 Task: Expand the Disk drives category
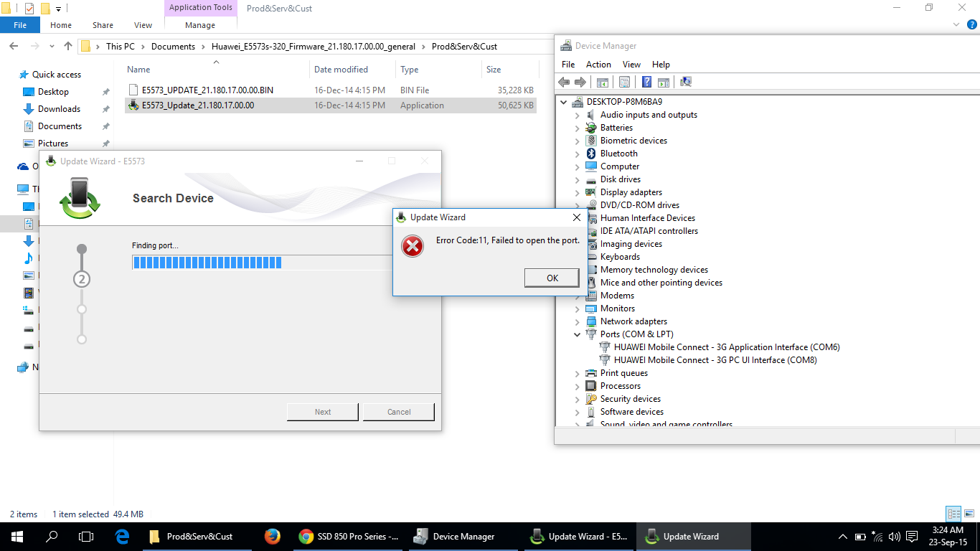(577, 179)
